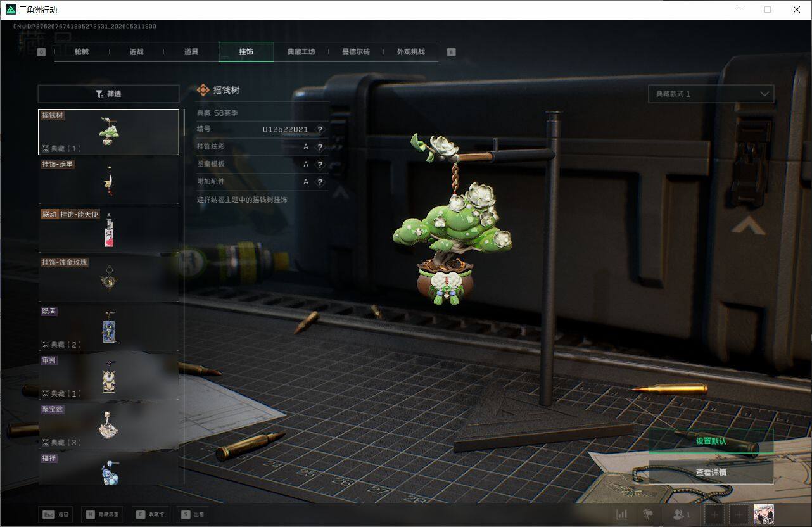Click the Q previous-tab key icon
This screenshot has height=527, width=812.
pos(41,52)
